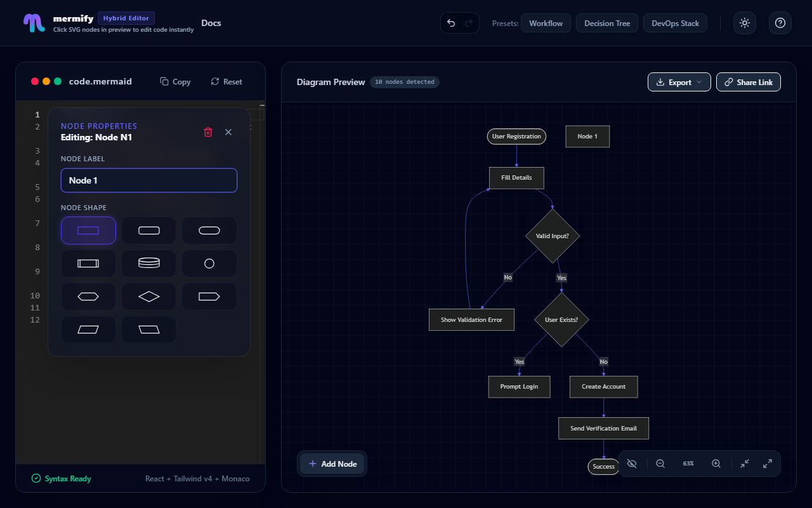Load the Workflow preset
The width and height of the screenshot is (812, 508).
[x=546, y=23]
